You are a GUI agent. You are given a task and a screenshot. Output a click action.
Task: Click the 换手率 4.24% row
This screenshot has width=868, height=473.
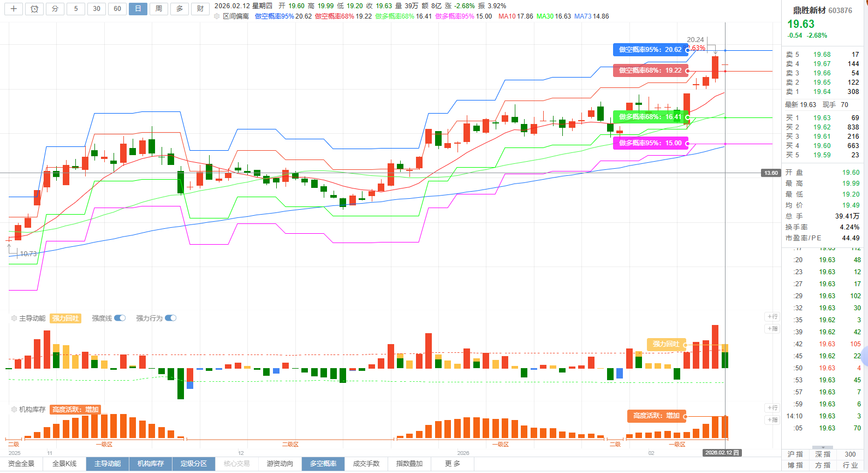[x=822, y=227]
